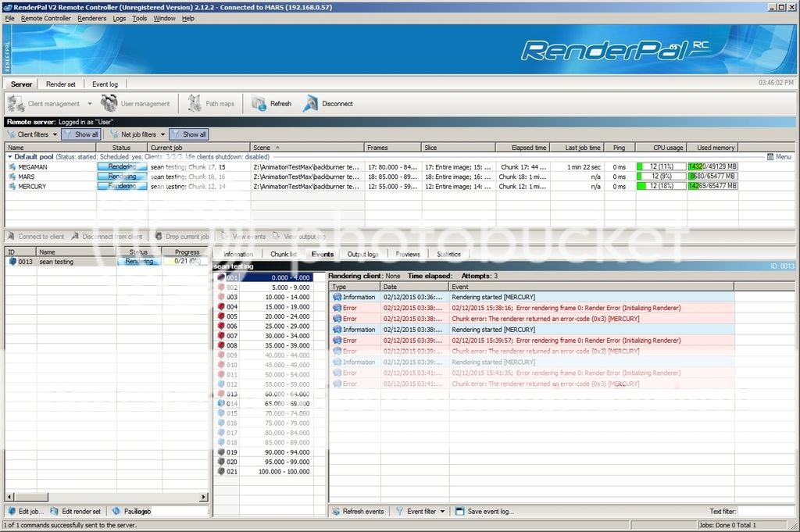Click the Elapsed time column header

pyautogui.click(x=523, y=148)
